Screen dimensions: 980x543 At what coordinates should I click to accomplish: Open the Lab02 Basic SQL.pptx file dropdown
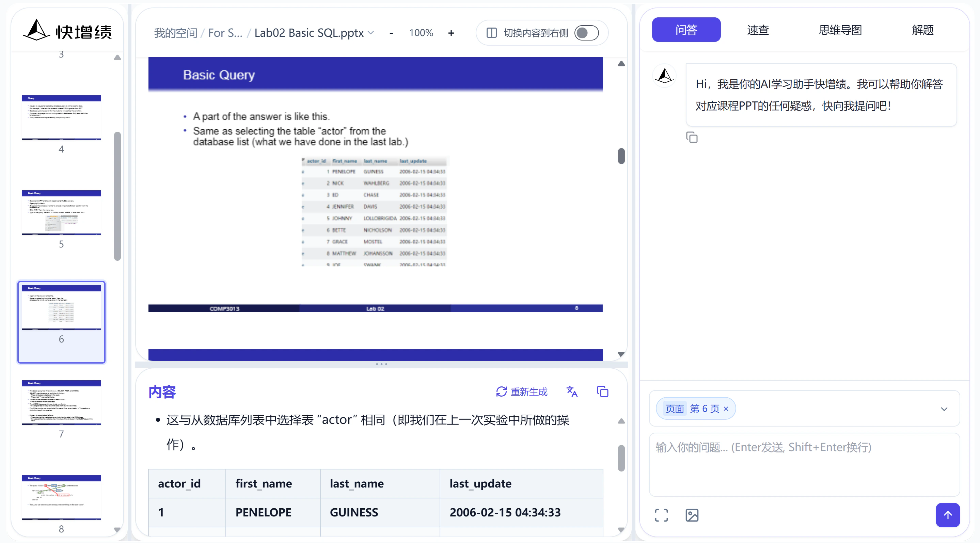(314, 33)
